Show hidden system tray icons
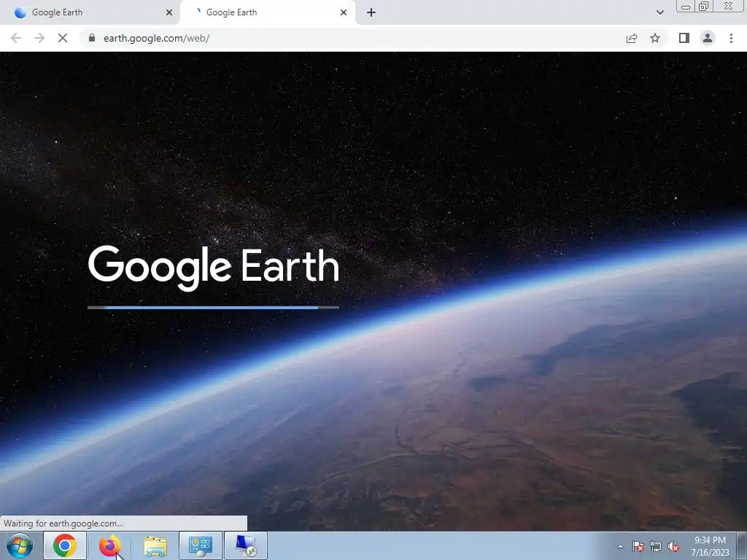 [620, 546]
